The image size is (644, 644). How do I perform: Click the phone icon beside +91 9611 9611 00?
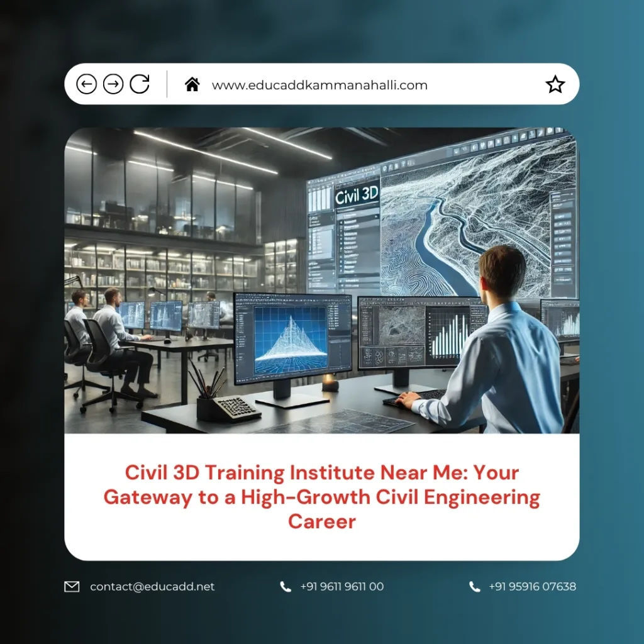pos(284,587)
